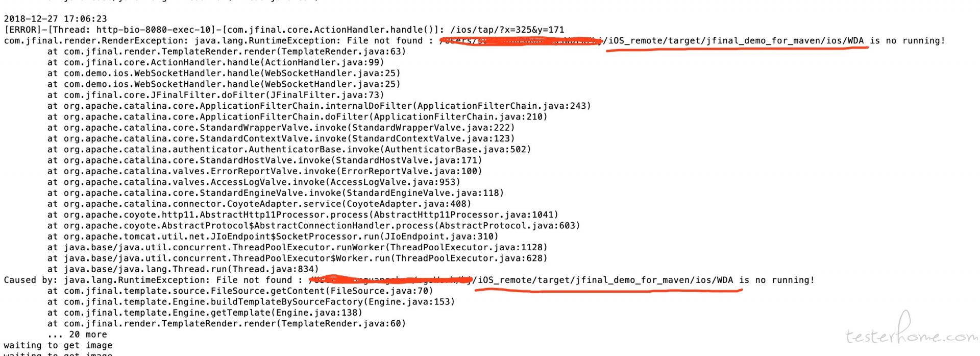Screen dimensions: 980x356
Task: Click the 'Caused by:' line start
Action: point(31,280)
